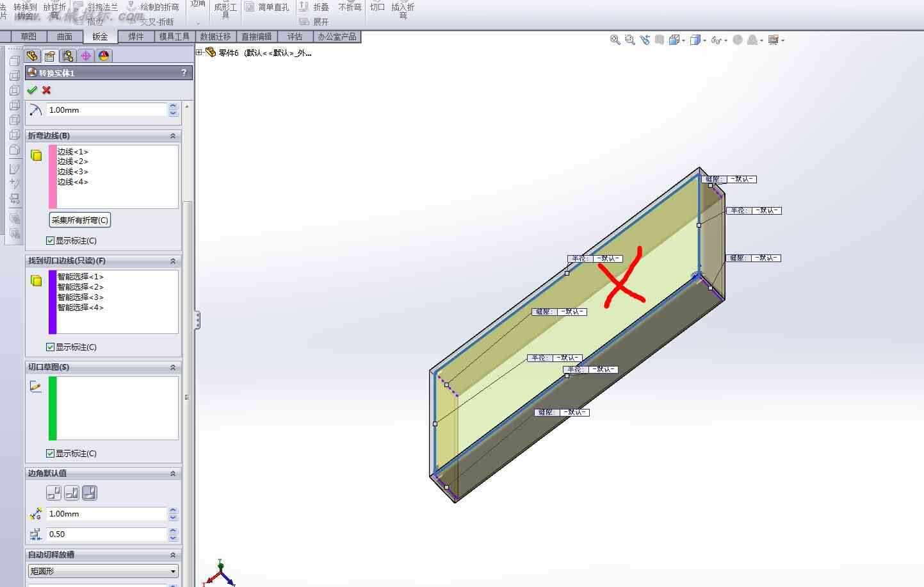This screenshot has width=924, height=587.
Task: Open the ConfigurationManager tab icon
Action: tap(68, 56)
